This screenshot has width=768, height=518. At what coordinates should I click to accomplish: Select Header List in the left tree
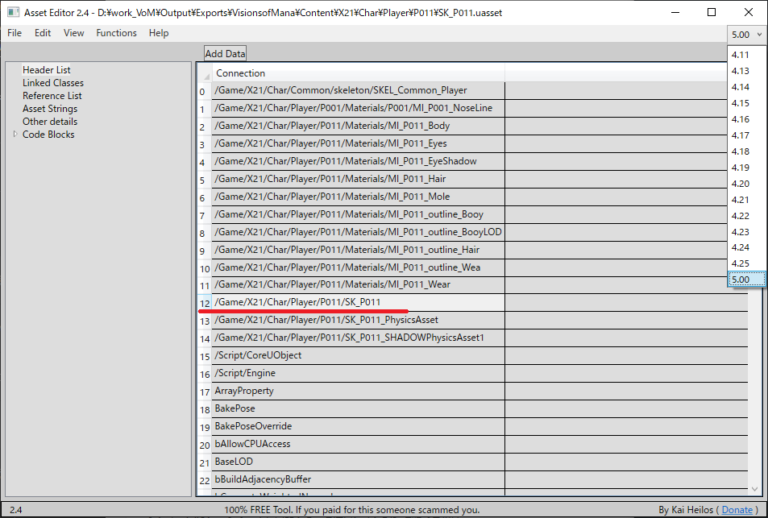point(46,70)
